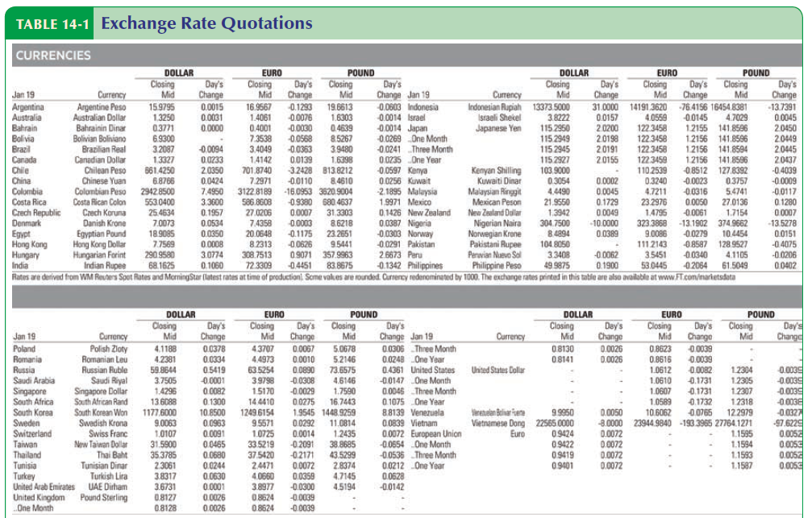This screenshot has width=812, height=518.
Task: Click the 'Bolivian Boliviano' currency name
Action: 99,139
